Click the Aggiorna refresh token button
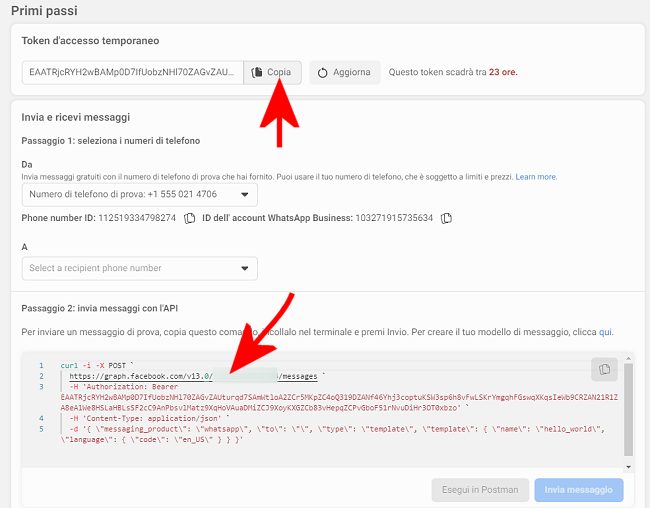Screen dimensions: 650x508 [344, 72]
